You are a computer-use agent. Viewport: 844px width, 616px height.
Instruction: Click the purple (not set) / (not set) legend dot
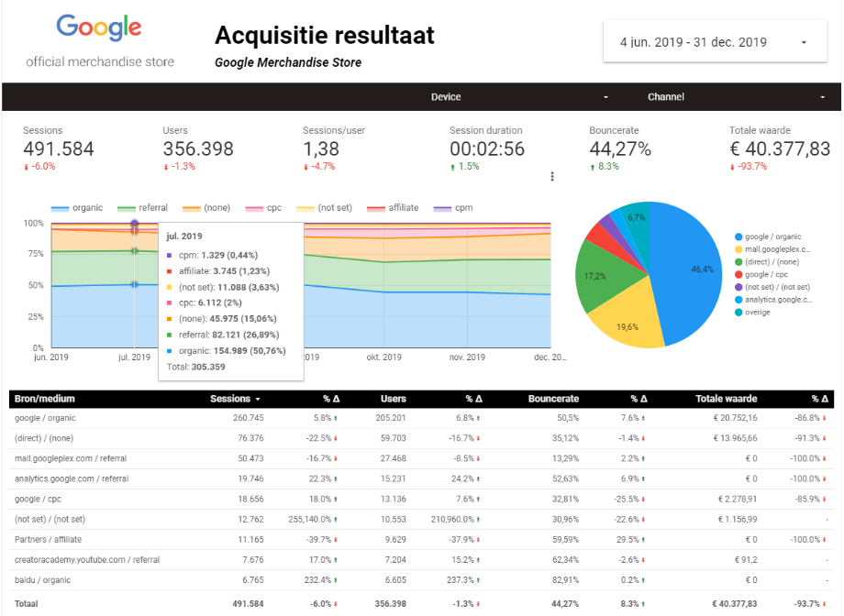[x=738, y=287]
